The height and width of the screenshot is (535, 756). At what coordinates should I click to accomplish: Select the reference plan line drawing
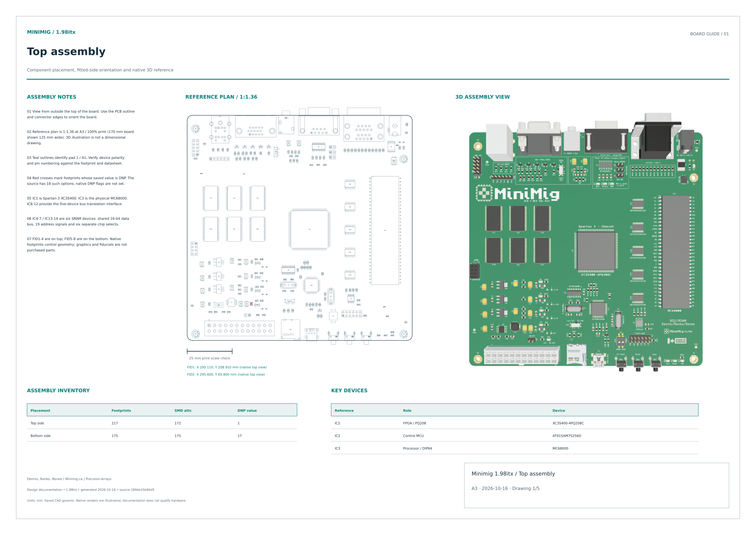[x=299, y=226]
